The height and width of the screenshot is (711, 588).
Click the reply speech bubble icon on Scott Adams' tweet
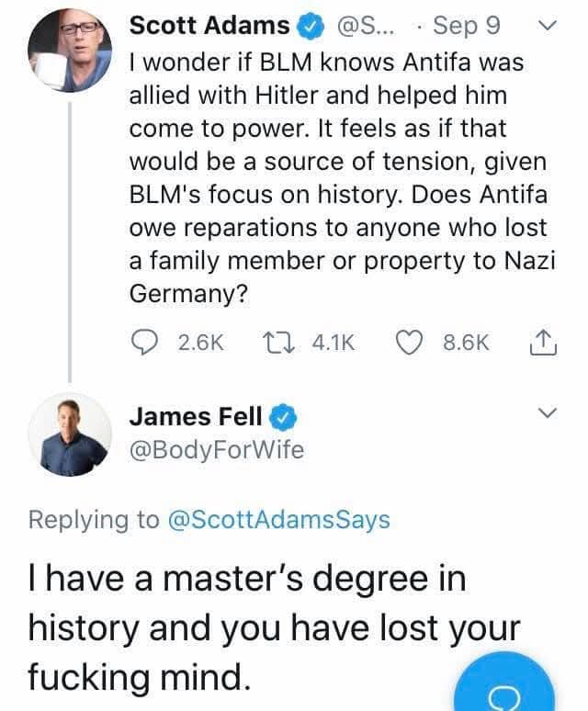pos(144,343)
